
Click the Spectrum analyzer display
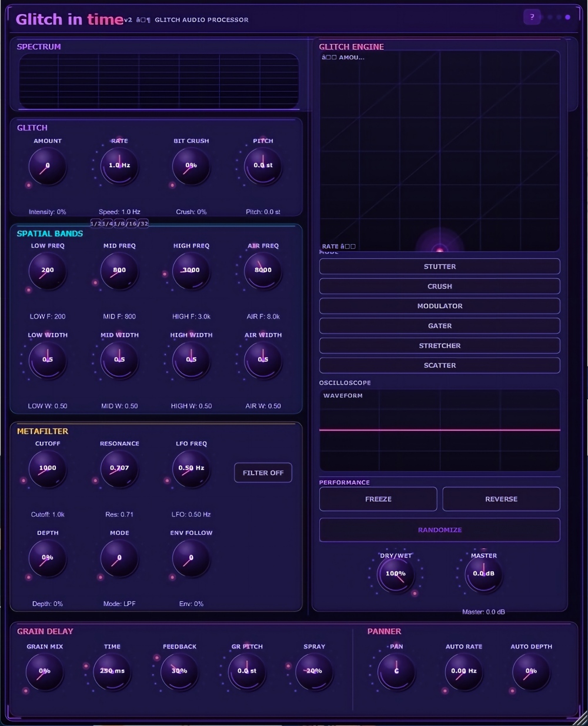pos(159,81)
